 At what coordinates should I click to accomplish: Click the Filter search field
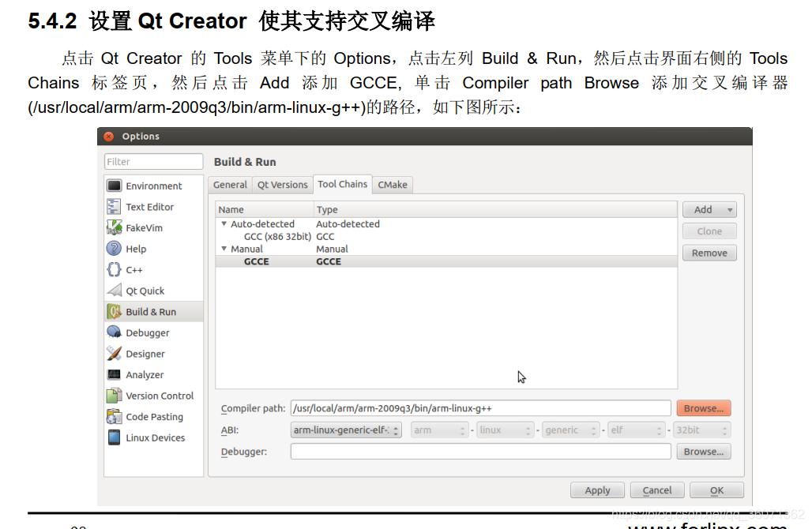[153, 162]
